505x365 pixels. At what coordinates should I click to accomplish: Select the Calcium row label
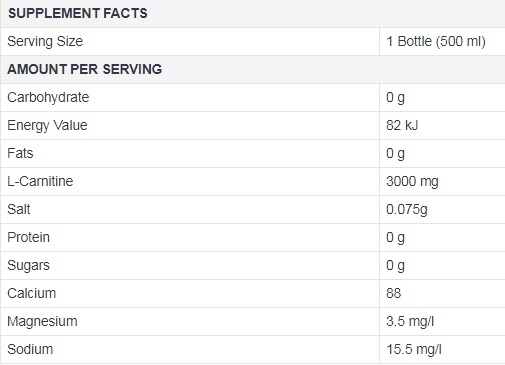pyautogui.click(x=32, y=293)
